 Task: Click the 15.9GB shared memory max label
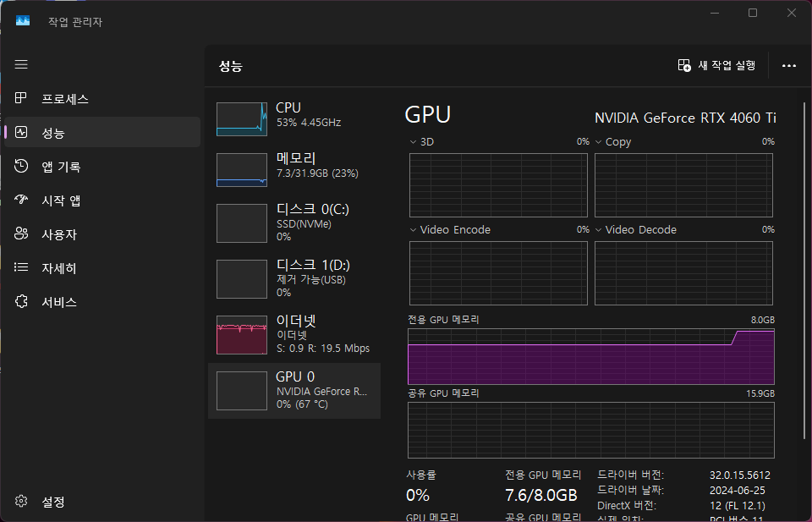(760, 393)
